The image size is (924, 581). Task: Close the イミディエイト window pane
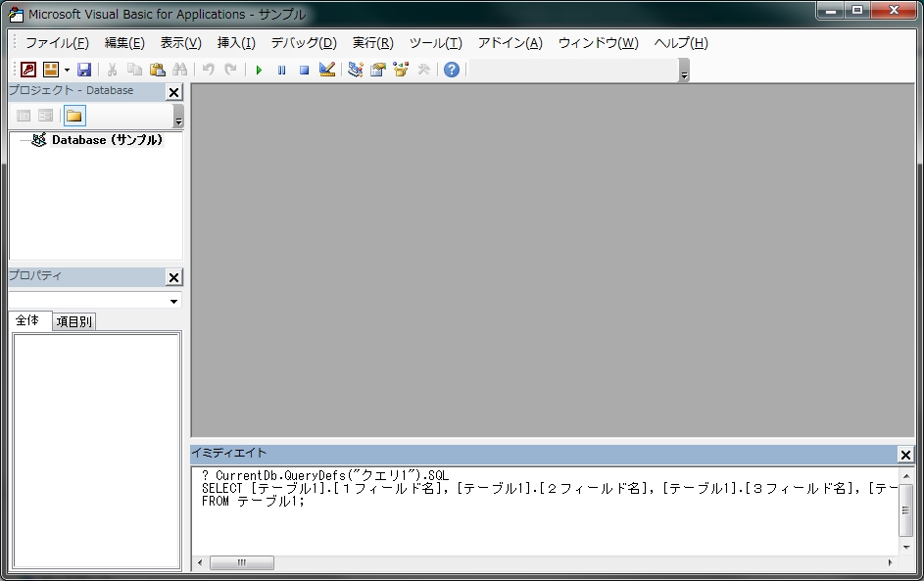904,455
